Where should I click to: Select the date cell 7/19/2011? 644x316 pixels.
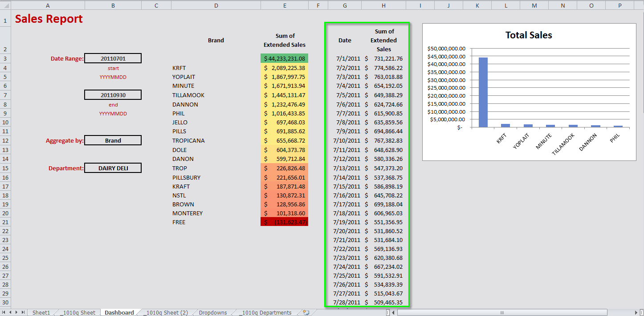point(345,222)
